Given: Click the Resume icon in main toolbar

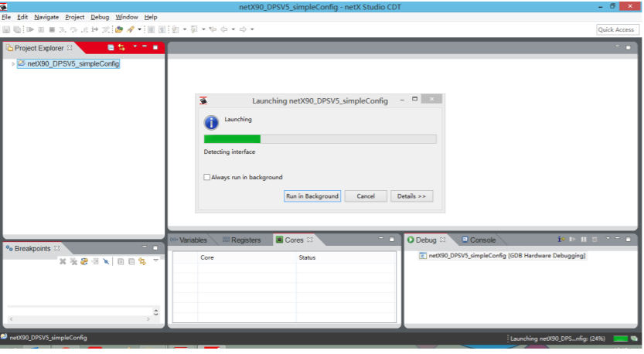Looking at the screenshot, I should click(x=30, y=29).
